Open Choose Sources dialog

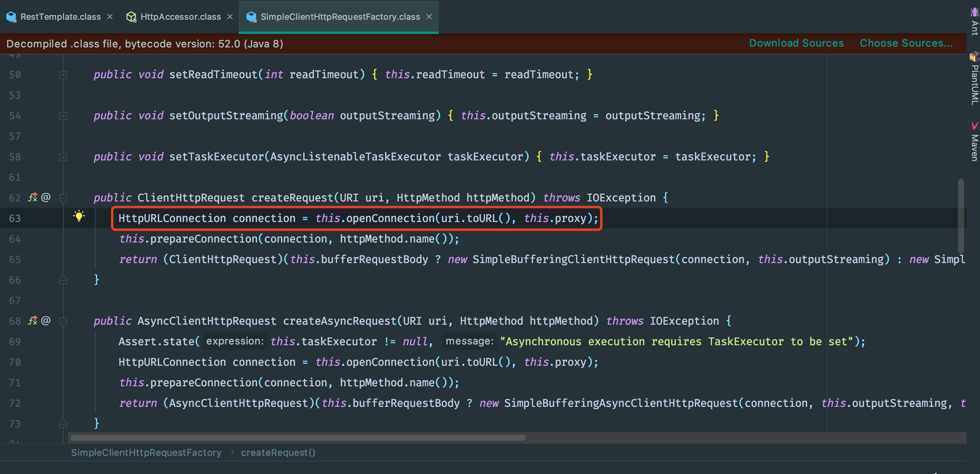(906, 43)
